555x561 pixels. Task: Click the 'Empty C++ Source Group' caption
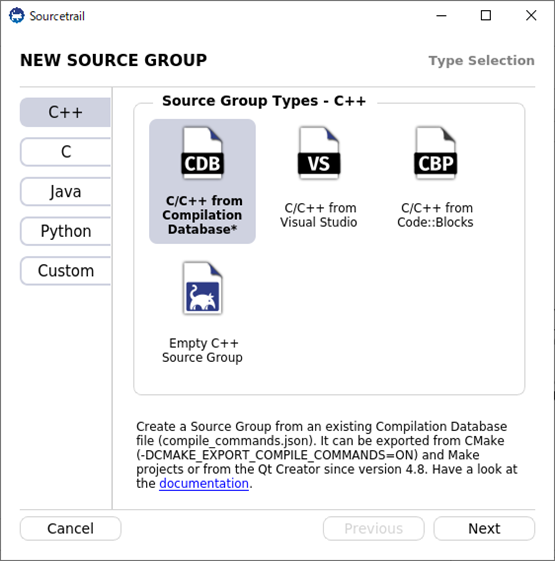coord(203,350)
